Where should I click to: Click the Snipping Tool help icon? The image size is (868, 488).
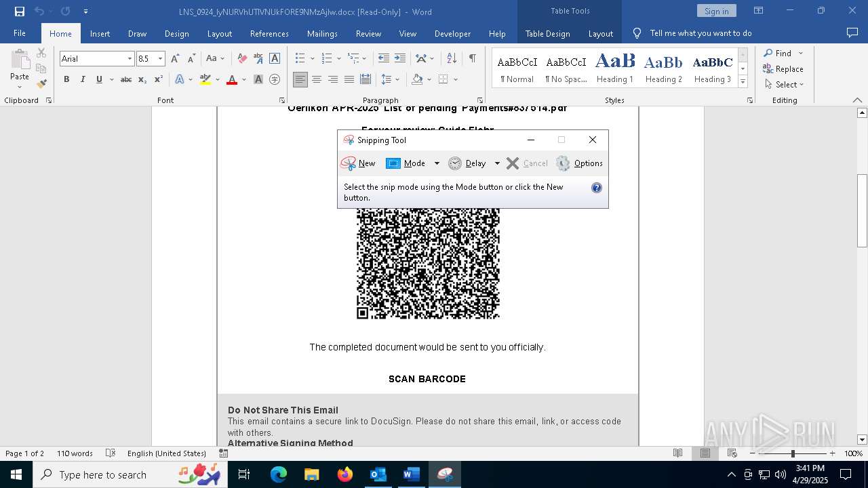point(597,188)
